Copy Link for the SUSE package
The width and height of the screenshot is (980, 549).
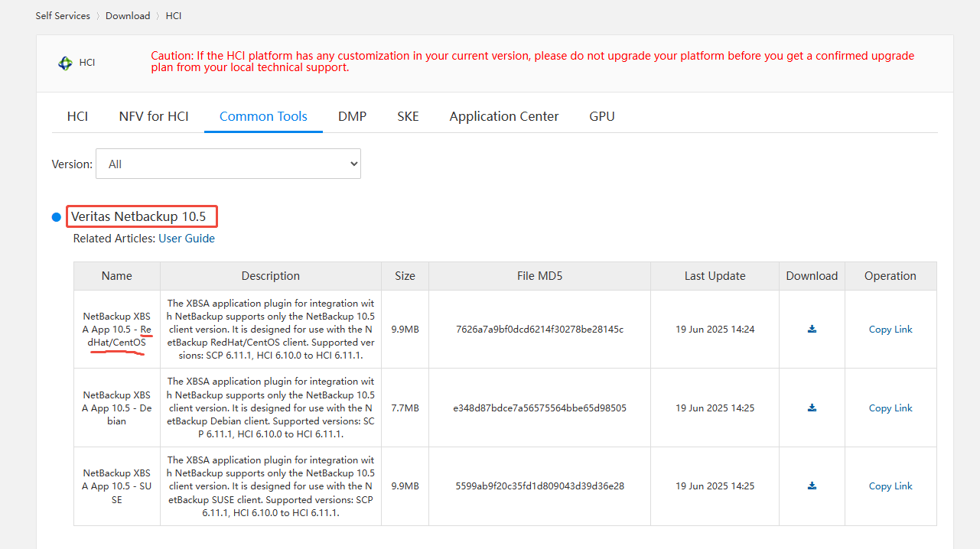[890, 486]
